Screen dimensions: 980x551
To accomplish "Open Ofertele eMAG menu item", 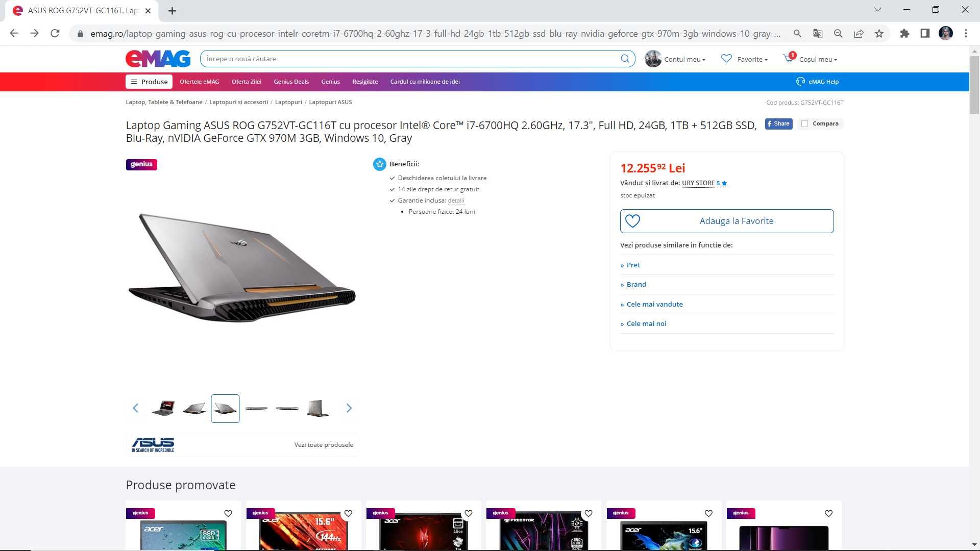I will pos(200,82).
